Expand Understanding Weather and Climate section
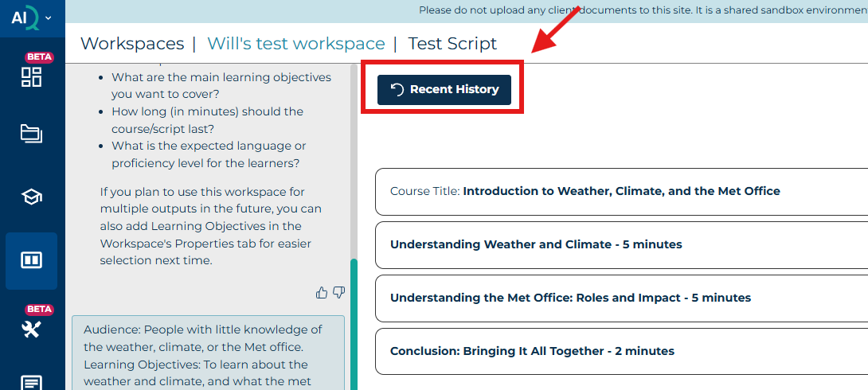The image size is (868, 390). (x=622, y=244)
